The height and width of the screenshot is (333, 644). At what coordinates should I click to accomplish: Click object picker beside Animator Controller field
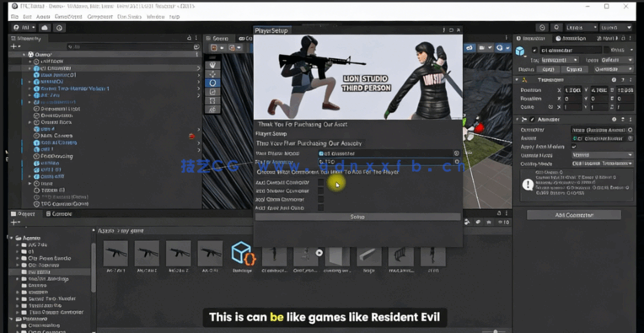[x=630, y=130]
